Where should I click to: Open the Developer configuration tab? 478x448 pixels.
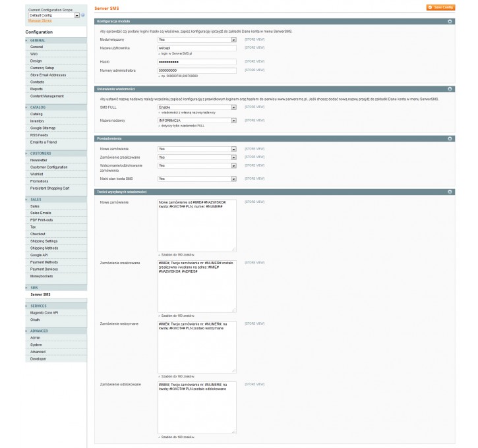tap(56, 359)
